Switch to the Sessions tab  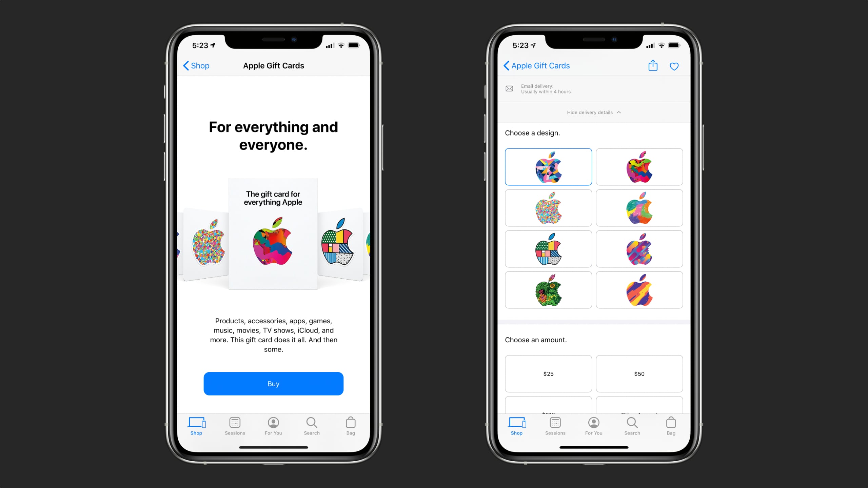tap(235, 425)
